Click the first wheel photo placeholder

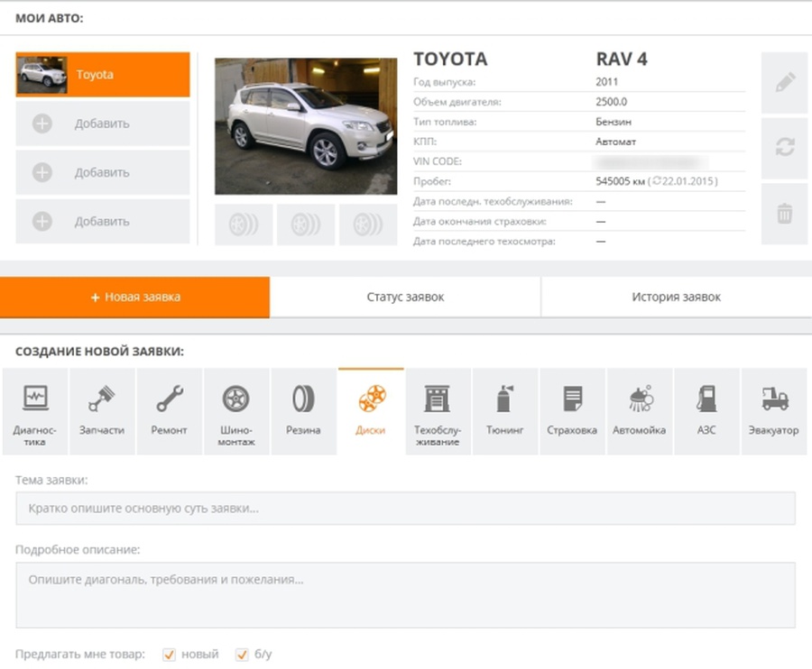pos(244,225)
